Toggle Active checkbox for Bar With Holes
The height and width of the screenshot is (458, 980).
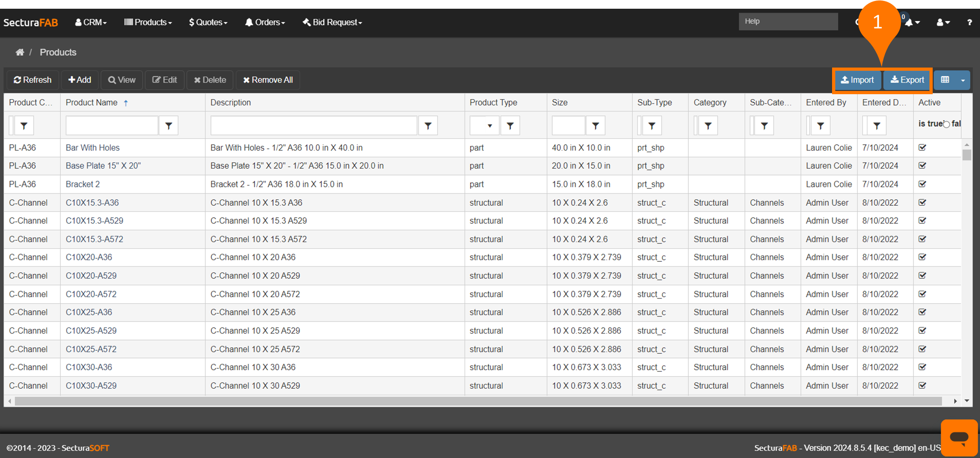[x=922, y=147]
